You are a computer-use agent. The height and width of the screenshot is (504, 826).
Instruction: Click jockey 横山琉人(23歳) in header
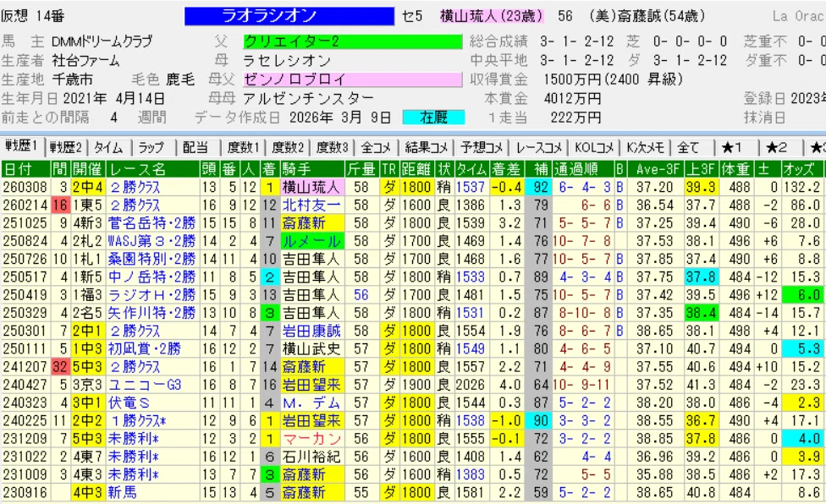[x=492, y=16]
